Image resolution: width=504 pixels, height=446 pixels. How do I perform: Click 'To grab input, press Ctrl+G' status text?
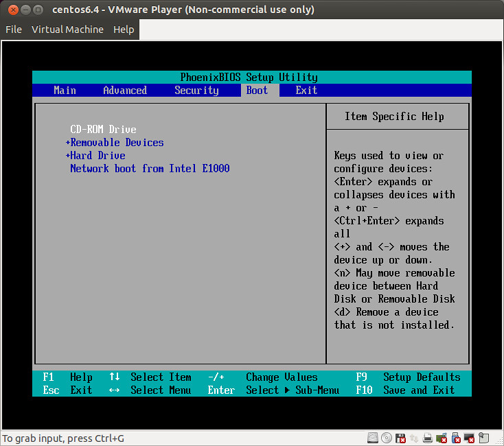[x=63, y=438]
